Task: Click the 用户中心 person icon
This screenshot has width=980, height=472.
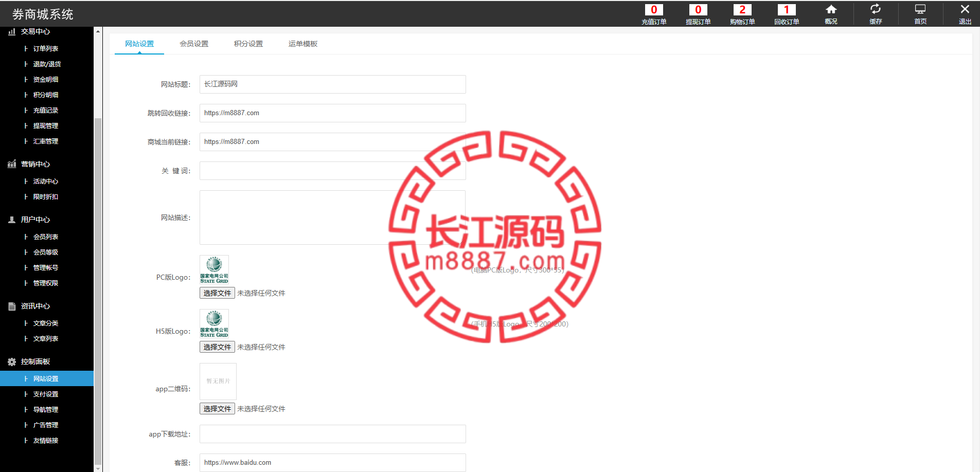Action: (x=12, y=220)
